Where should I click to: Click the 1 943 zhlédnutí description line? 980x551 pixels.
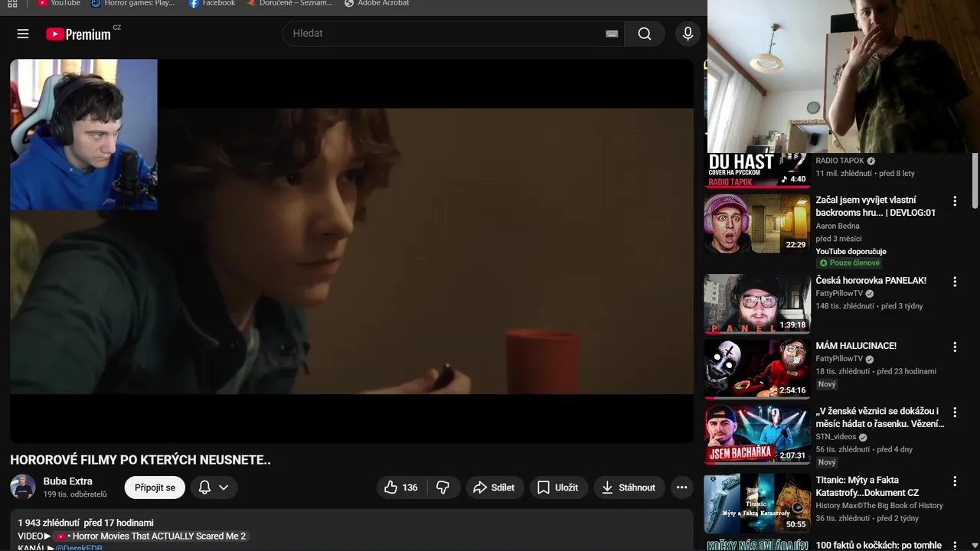point(86,523)
